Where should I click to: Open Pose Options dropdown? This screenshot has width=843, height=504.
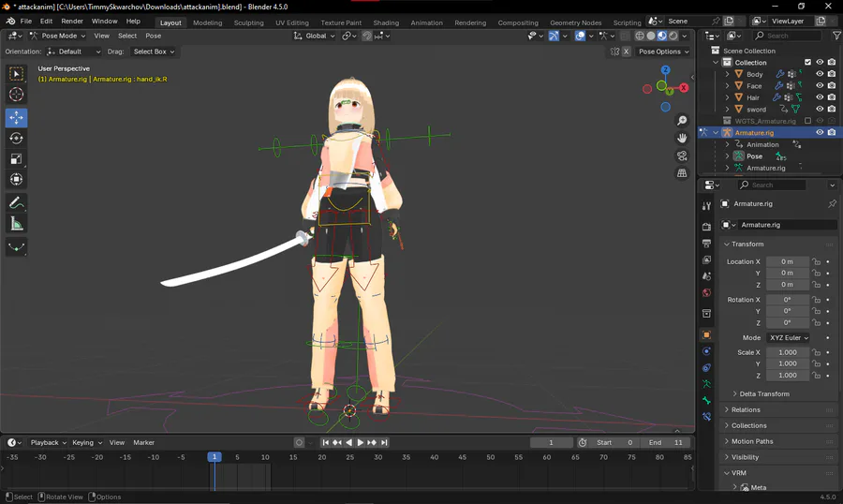663,52
